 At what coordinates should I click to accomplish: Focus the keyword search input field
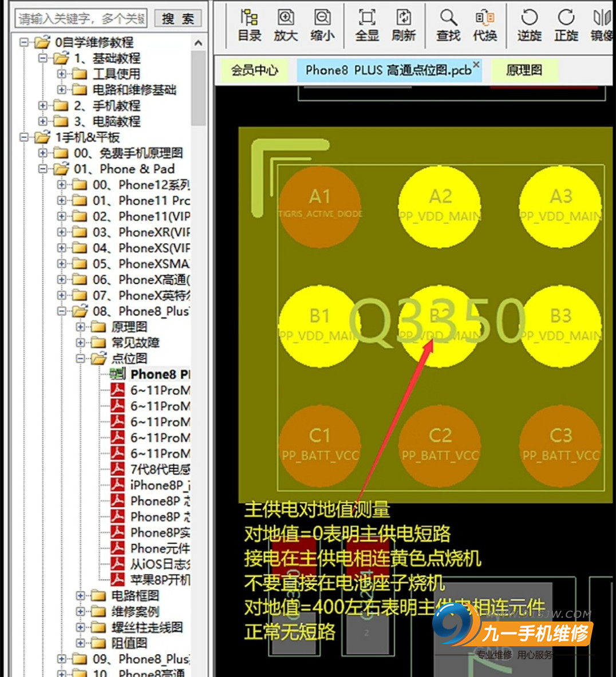click(x=81, y=18)
